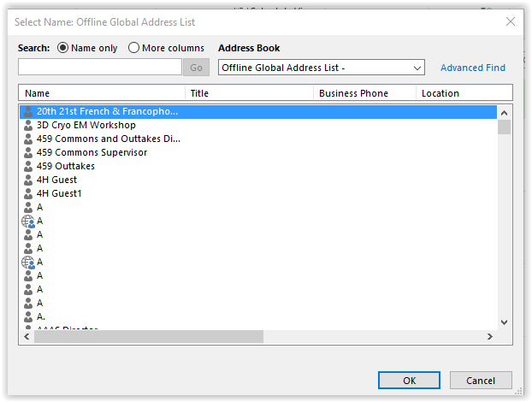Select the 3D Cryo EM Workshop entry
This screenshot has width=532, height=402.
tap(258, 125)
